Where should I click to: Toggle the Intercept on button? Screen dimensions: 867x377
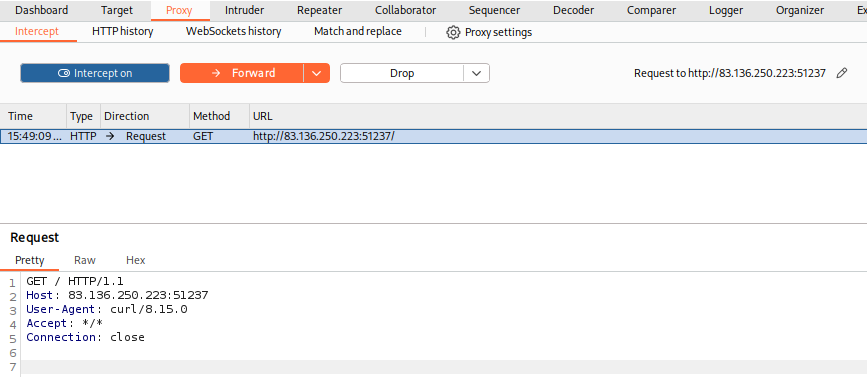coord(95,73)
